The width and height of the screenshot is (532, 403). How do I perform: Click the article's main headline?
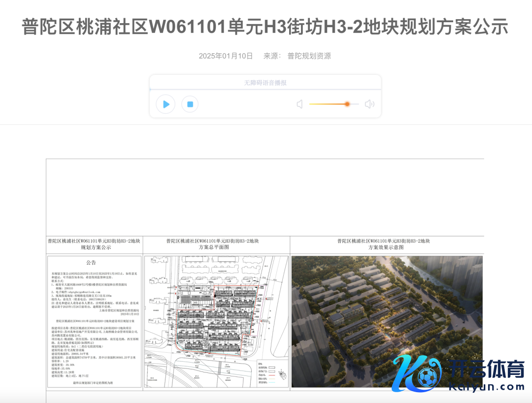265,27
